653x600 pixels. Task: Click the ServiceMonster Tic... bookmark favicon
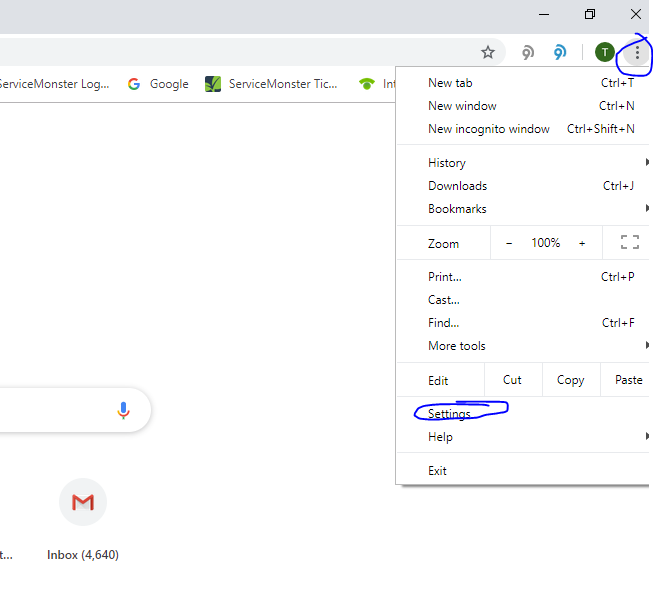(213, 84)
